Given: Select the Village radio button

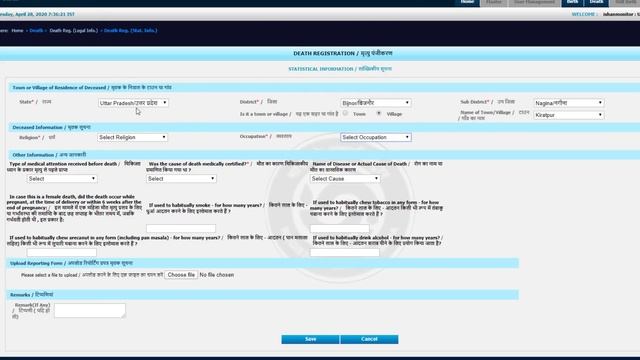Looking at the screenshot, I should click(x=379, y=113).
